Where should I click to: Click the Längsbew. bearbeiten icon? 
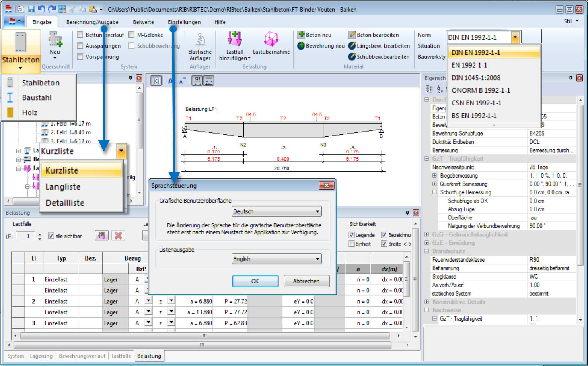[352, 45]
